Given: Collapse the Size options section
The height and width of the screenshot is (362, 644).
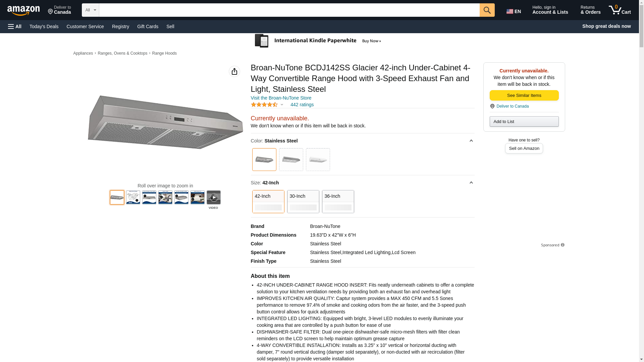Looking at the screenshot, I should point(471,183).
